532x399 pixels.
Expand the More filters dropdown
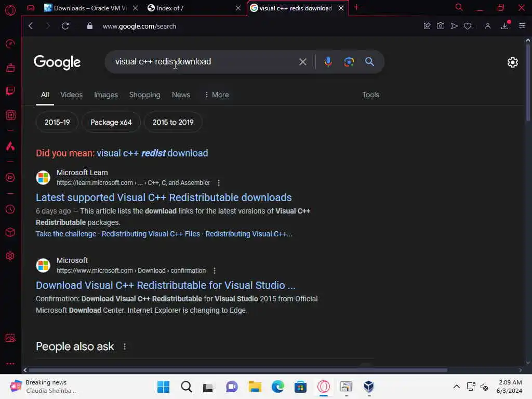pyautogui.click(x=217, y=95)
